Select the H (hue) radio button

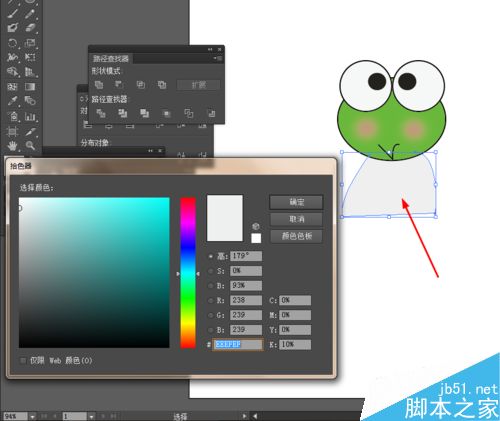click(211, 256)
